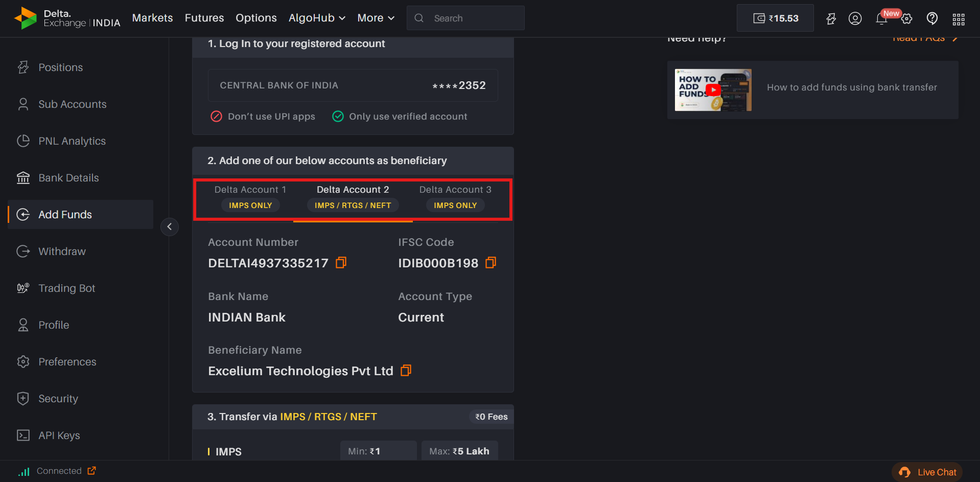
Task: Open the Options menu item
Action: (256, 18)
